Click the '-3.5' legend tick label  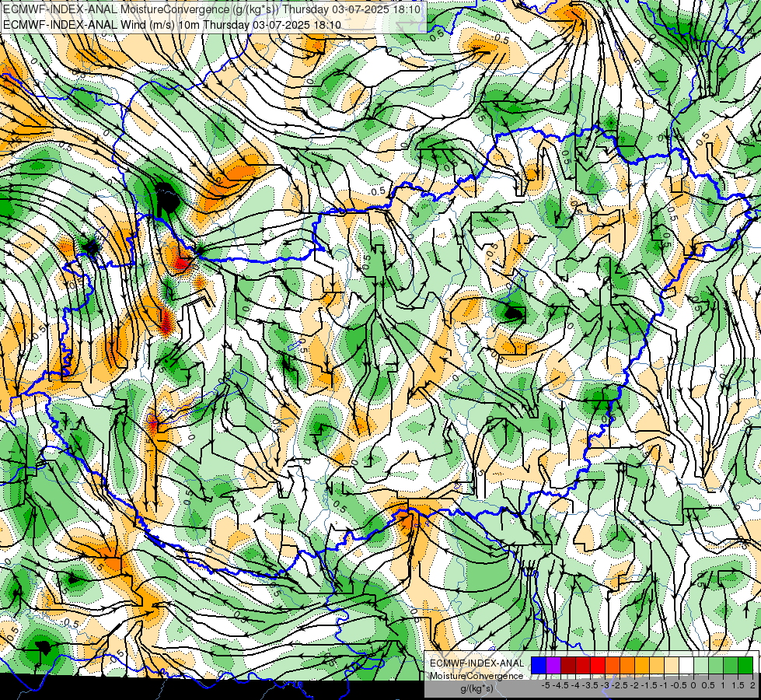(590, 685)
